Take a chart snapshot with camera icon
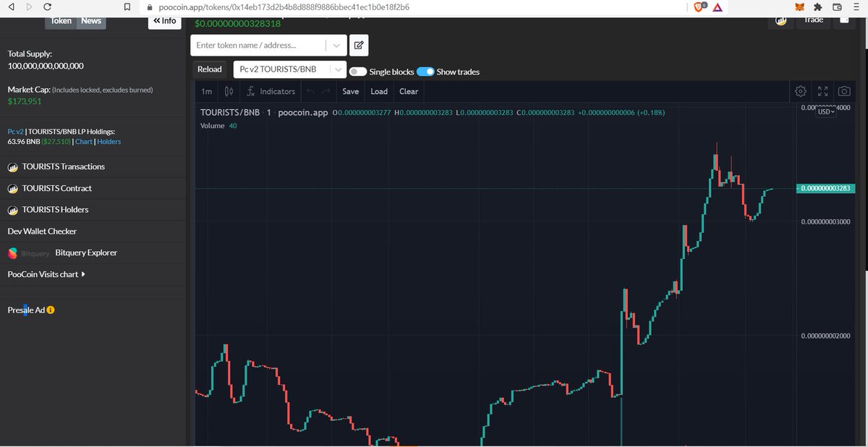The image size is (868, 447). pyautogui.click(x=844, y=91)
